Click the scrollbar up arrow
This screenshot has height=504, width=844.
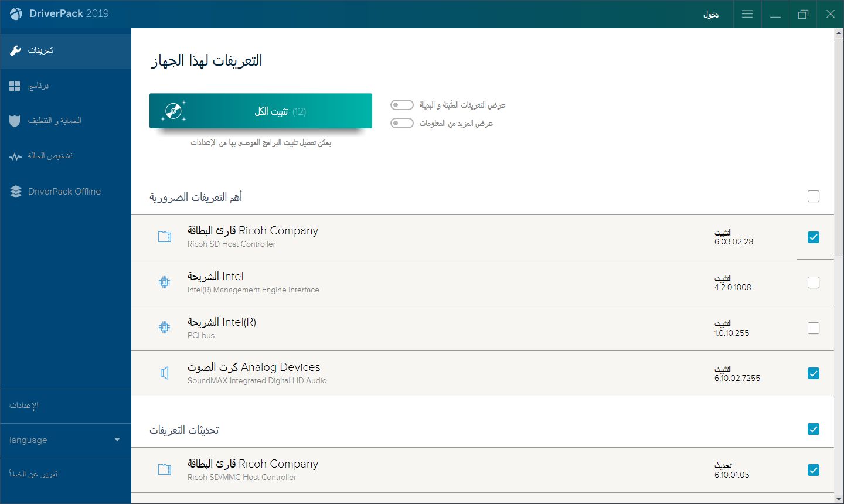[839, 33]
